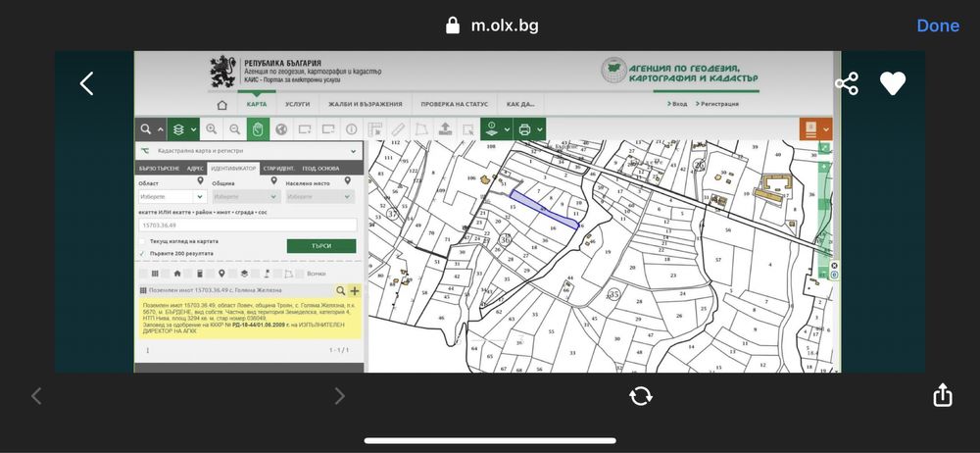Click the next map view tool

328,129
